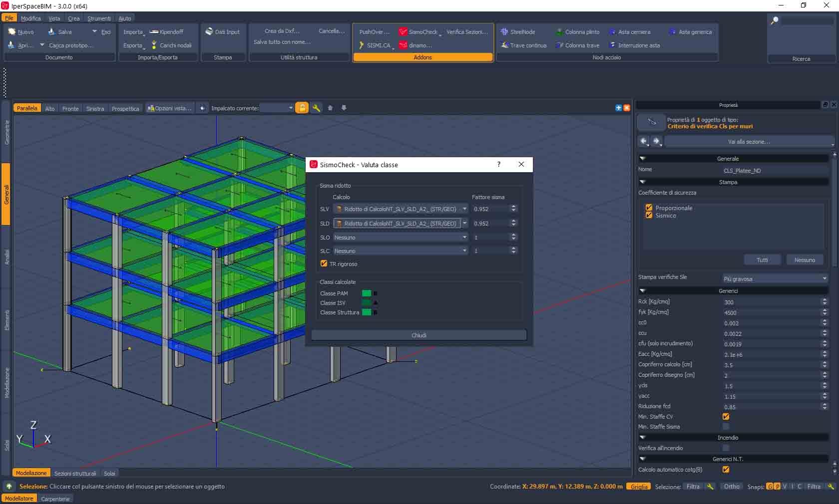Uncheck the Sismico coefficient checkbox

point(649,215)
